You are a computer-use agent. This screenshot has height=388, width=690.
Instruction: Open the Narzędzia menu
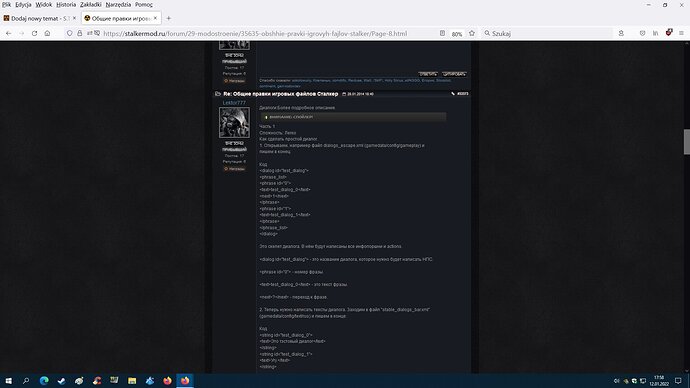[x=118, y=4]
